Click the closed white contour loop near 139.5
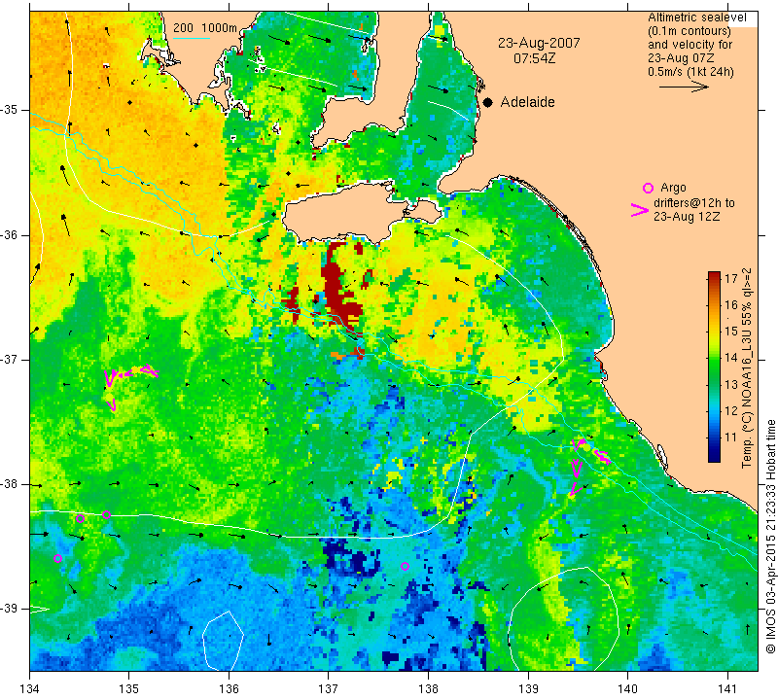 564,617
